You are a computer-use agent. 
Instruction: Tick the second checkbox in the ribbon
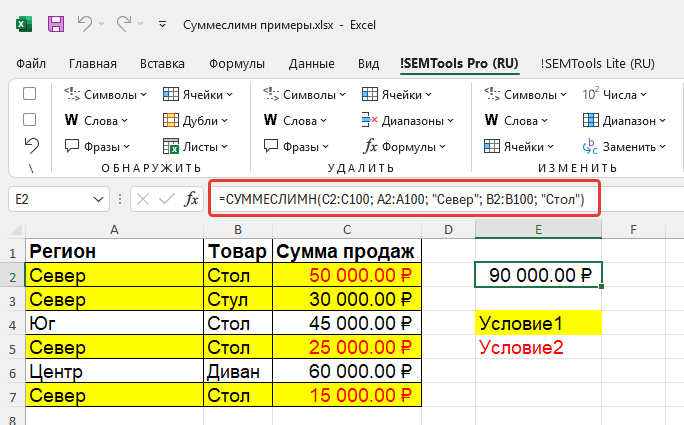29,120
